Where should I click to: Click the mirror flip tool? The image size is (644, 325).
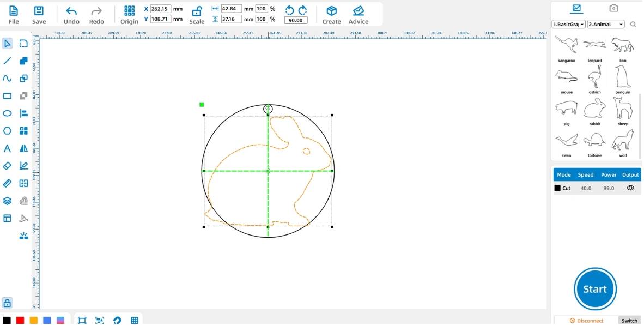(x=24, y=148)
